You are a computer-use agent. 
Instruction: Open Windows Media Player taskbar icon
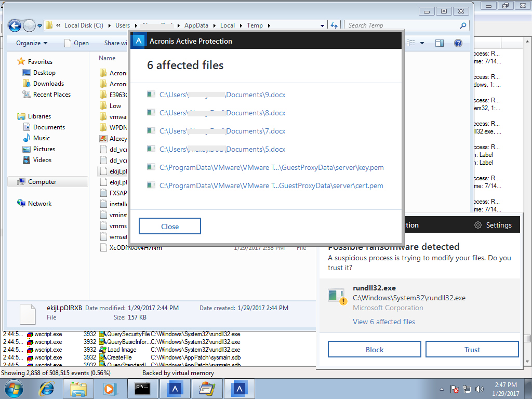tap(110, 389)
